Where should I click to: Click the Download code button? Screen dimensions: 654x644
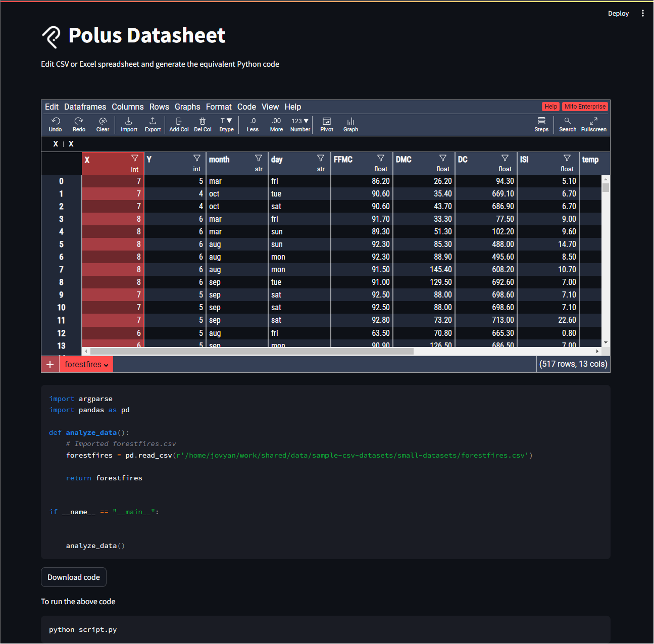[x=74, y=577]
